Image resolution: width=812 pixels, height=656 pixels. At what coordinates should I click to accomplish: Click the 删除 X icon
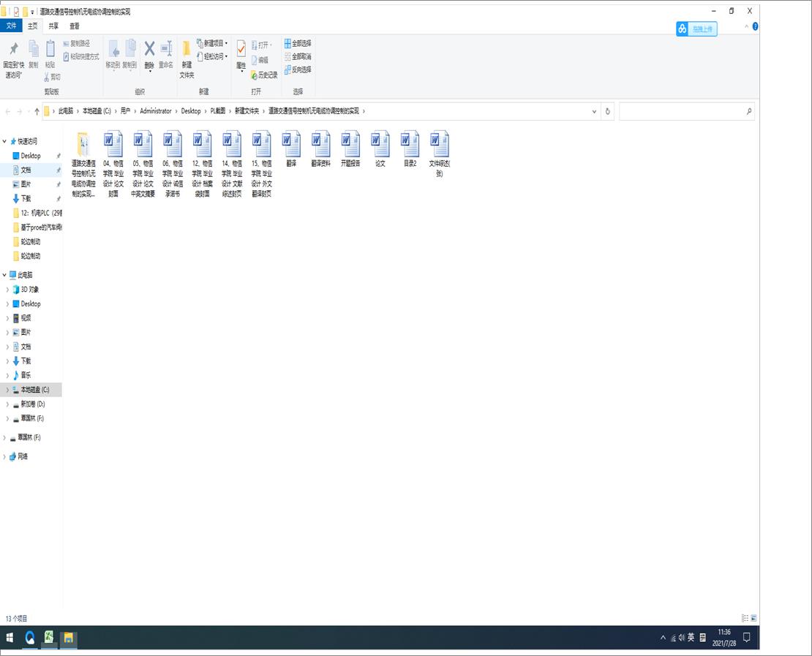149,49
